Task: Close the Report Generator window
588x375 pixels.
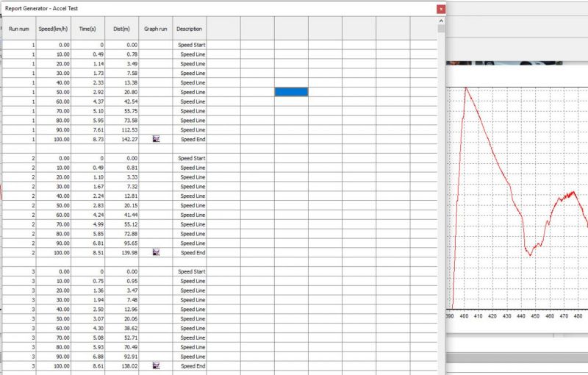Action: 440,9
